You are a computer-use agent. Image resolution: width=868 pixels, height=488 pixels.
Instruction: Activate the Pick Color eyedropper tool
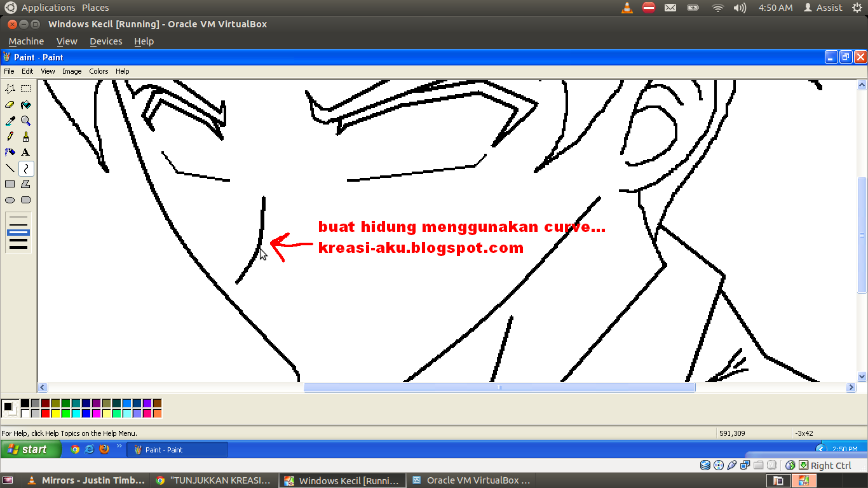10,121
